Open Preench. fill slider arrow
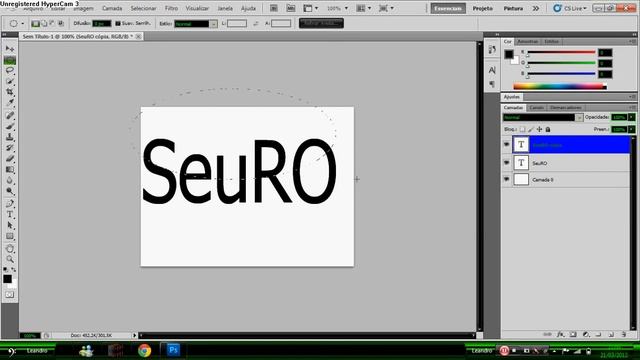The width and height of the screenshot is (640, 360). [631, 129]
